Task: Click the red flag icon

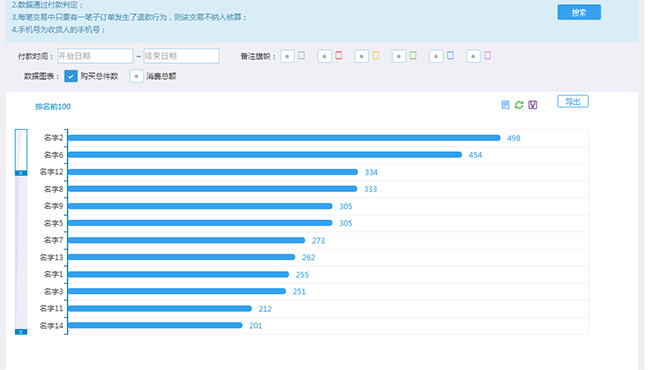Action: point(339,55)
